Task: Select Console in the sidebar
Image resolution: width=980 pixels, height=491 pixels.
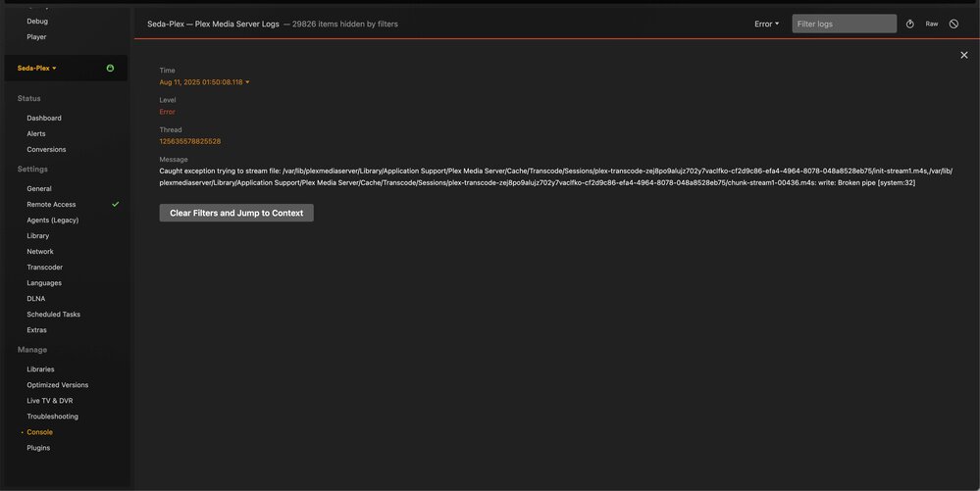Action: pyautogui.click(x=39, y=432)
